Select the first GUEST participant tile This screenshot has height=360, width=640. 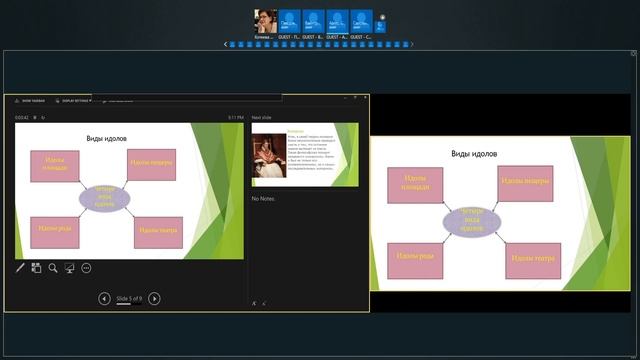click(x=289, y=21)
